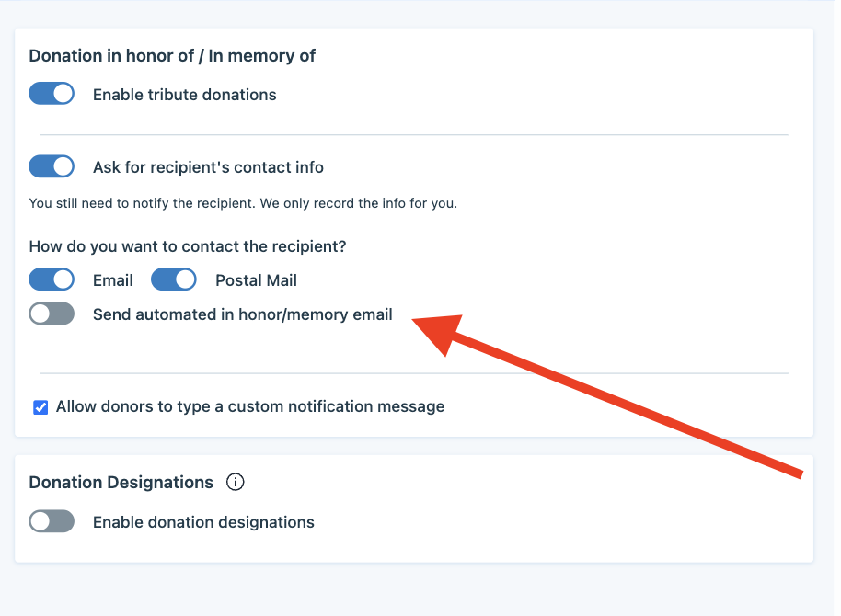Click the "Enable donation designations" label
Viewport: 841px width, 616px height.
click(203, 522)
